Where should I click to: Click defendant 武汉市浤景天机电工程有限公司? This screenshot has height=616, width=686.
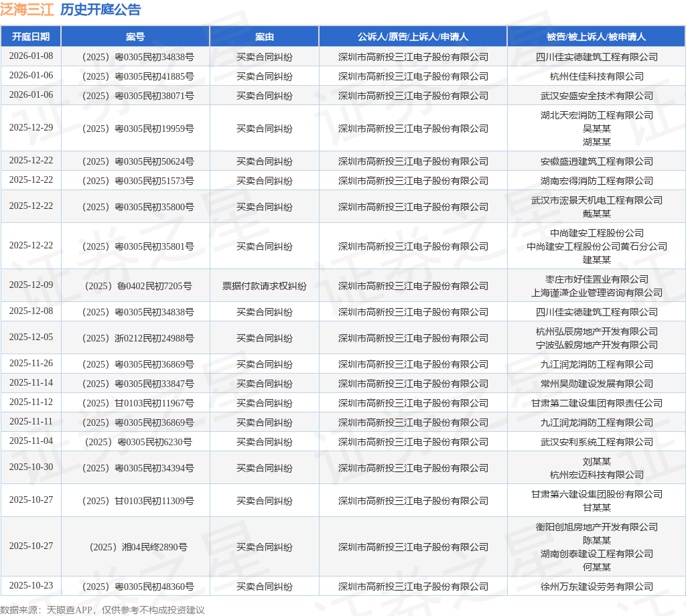tap(597, 200)
